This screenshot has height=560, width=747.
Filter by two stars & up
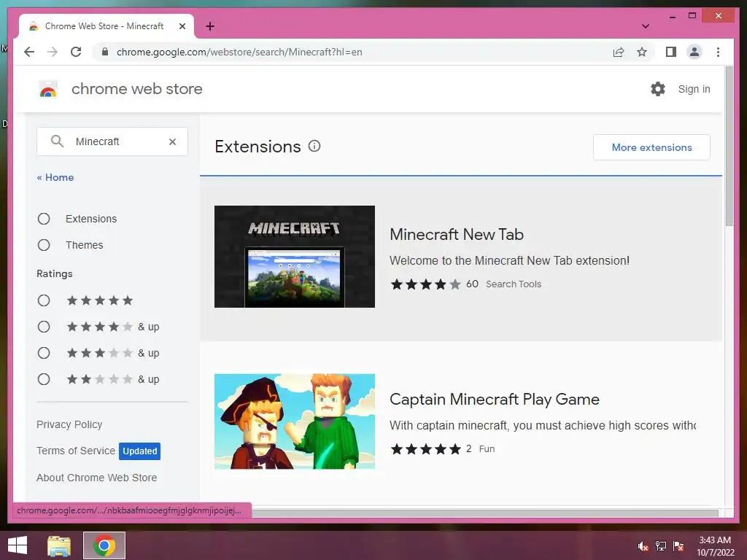[x=44, y=379]
